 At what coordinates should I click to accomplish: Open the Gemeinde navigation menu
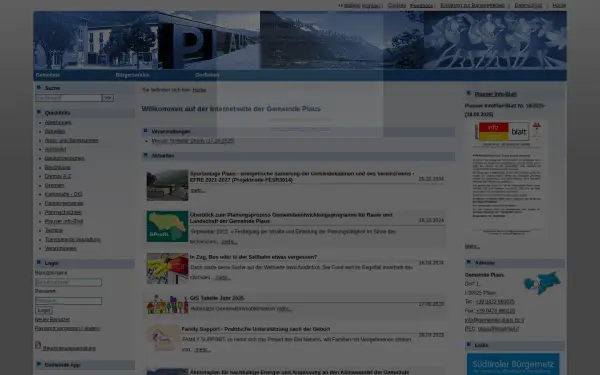pyautogui.click(x=48, y=75)
